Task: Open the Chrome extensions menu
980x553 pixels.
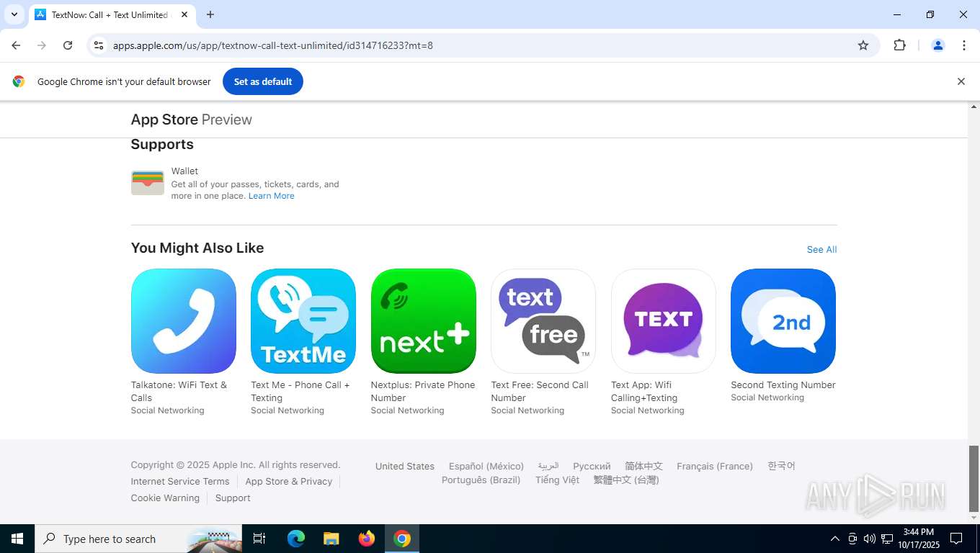Action: click(x=899, y=45)
